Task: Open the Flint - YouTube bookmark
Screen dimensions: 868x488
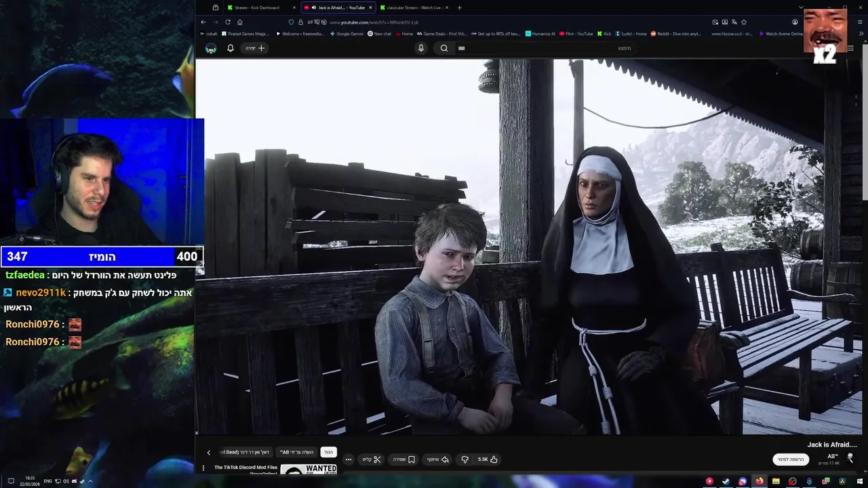Action: pos(576,34)
